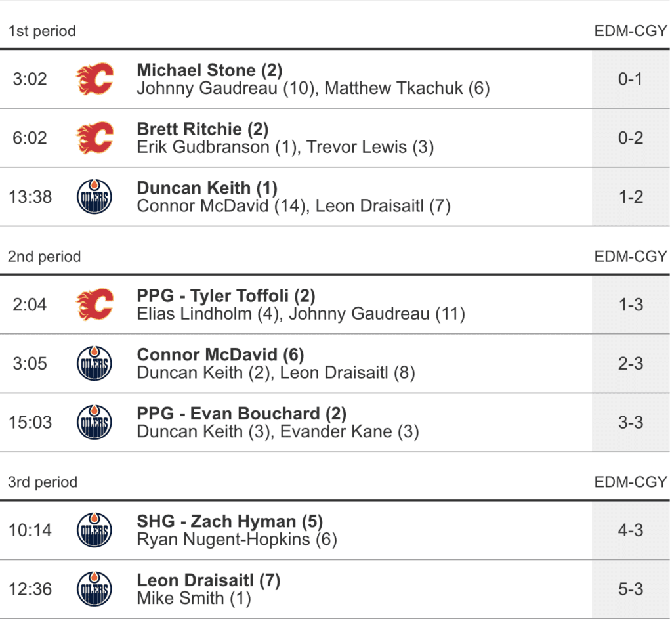Click Flames logo beside Tyler Toffoli goal
Viewport: 672px width, 619px height.
coord(94,305)
